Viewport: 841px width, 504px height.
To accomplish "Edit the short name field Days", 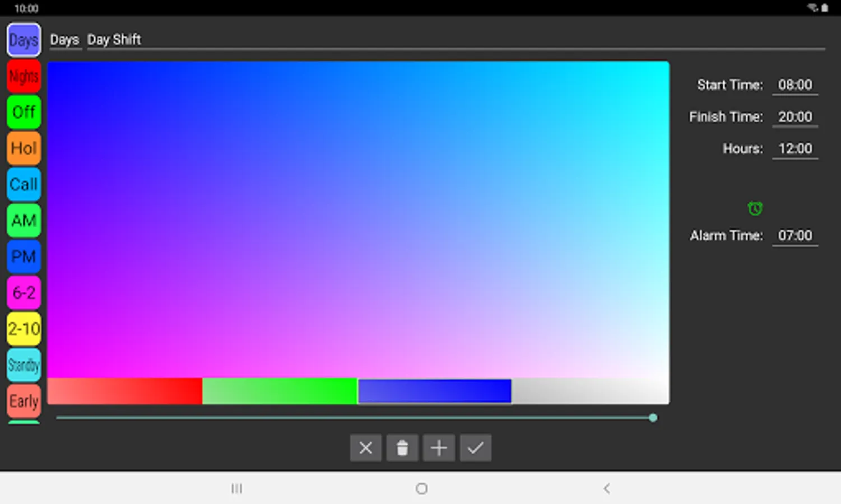I will coord(65,40).
